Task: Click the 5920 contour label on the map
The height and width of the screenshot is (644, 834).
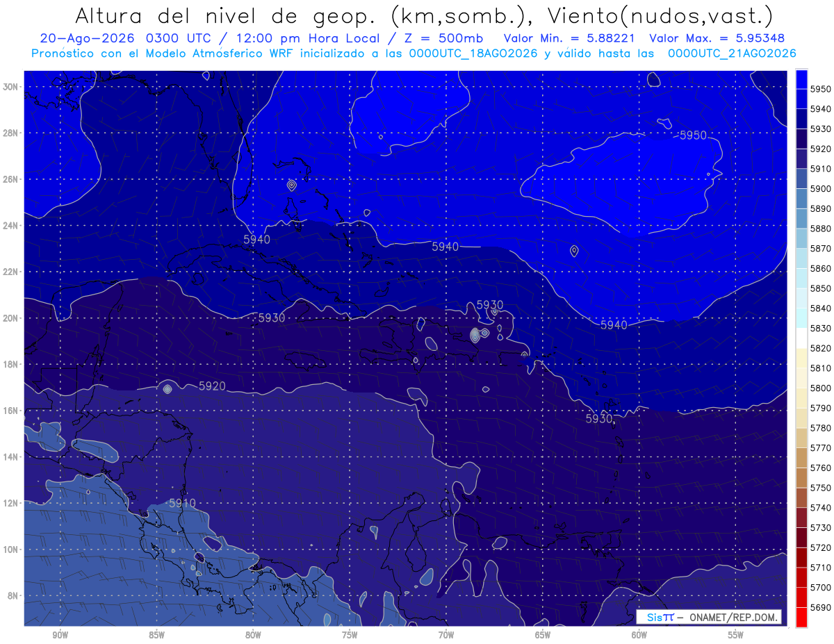Action: tap(212, 386)
